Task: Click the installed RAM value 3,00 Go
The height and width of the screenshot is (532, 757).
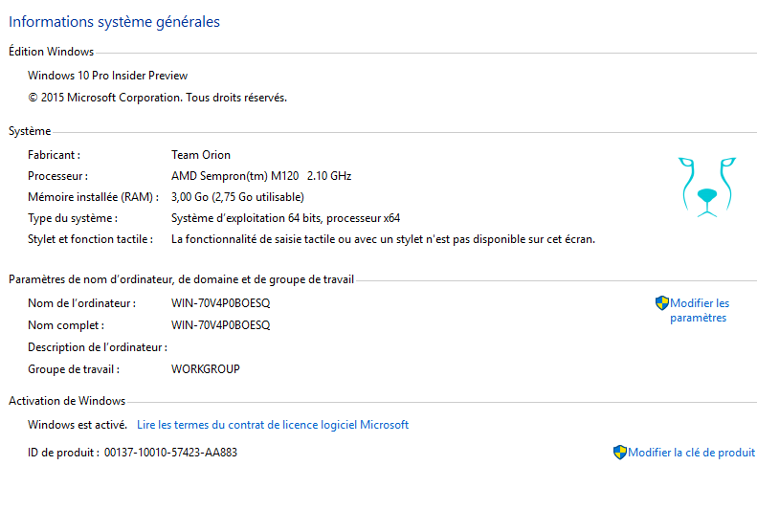Action: (237, 197)
